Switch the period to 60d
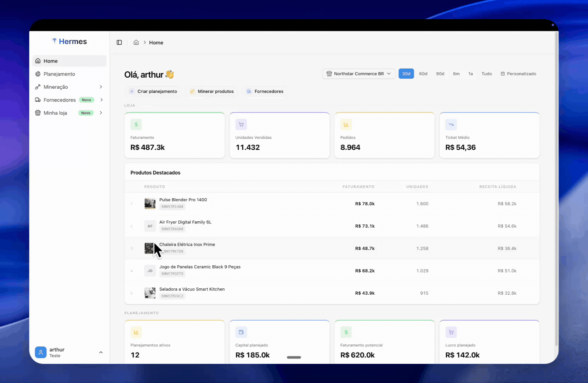This screenshot has height=383, width=588. pos(423,74)
